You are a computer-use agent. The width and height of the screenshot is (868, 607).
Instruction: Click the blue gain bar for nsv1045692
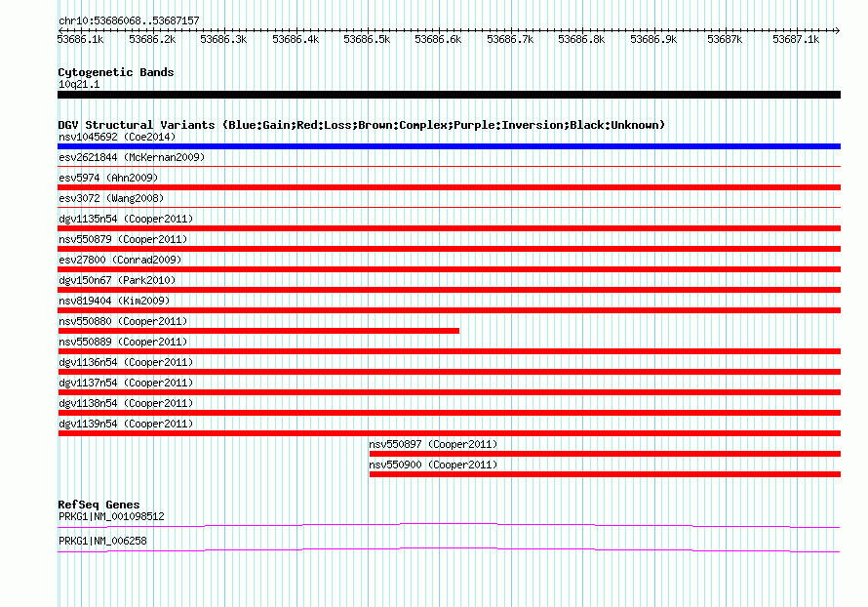[x=449, y=146]
